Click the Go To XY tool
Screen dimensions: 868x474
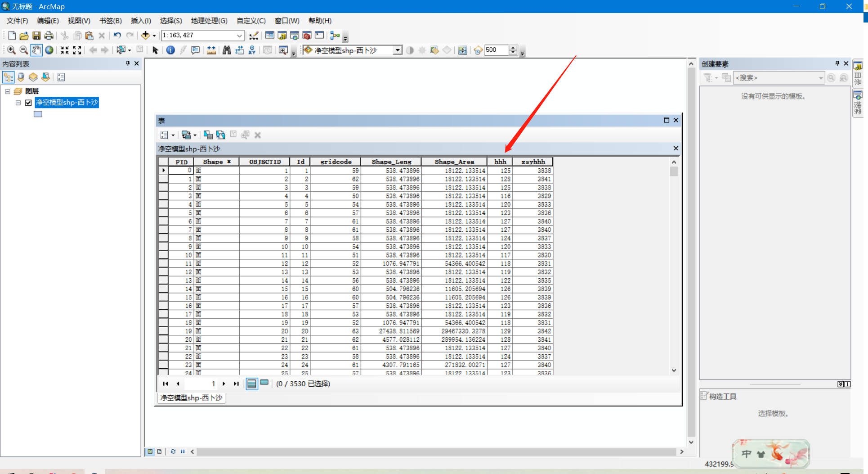pos(252,50)
